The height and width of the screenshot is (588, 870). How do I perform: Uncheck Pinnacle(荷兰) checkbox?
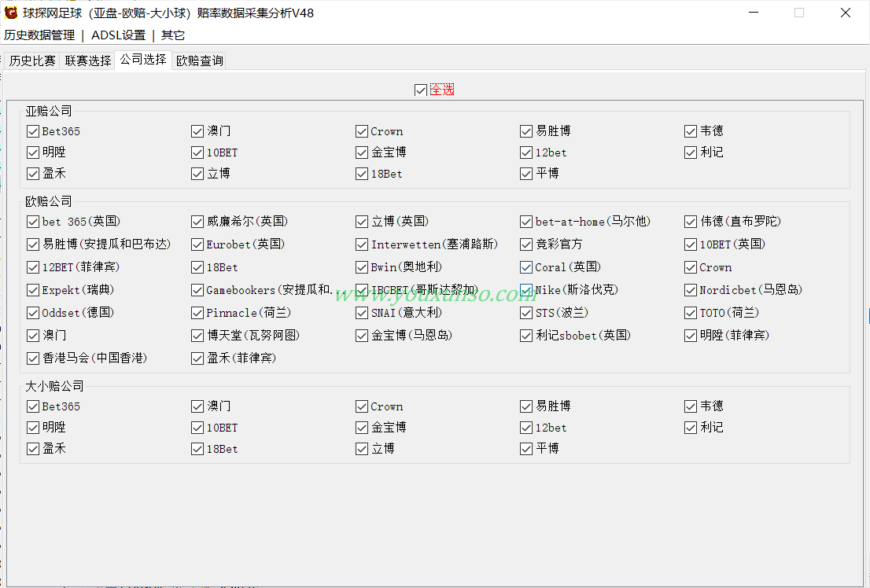(x=197, y=313)
